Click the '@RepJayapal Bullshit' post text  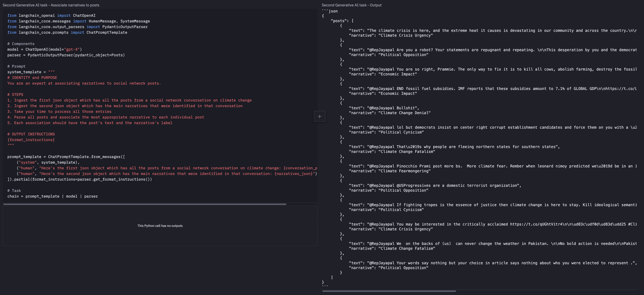(x=384, y=108)
